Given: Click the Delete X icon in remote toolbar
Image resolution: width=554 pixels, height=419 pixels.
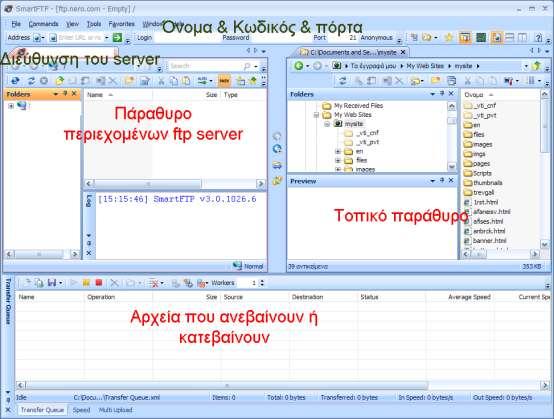Looking at the screenshot, I should [x=113, y=81].
